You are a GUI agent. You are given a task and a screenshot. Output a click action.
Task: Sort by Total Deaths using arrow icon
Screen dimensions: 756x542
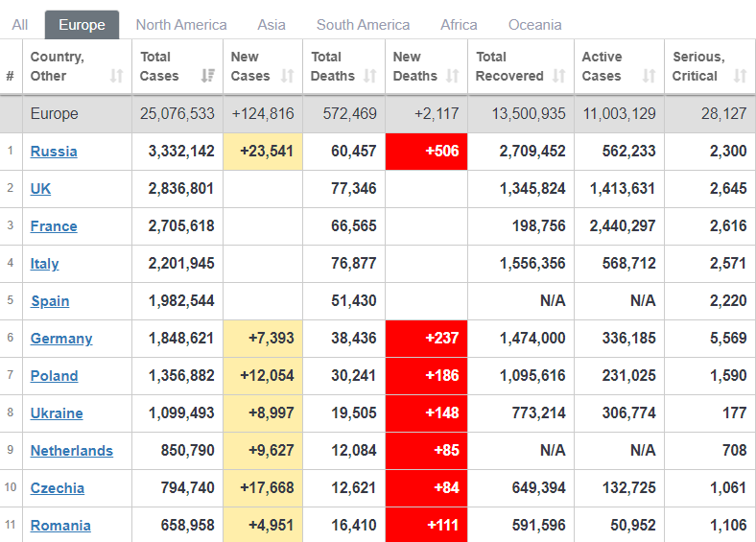(369, 76)
